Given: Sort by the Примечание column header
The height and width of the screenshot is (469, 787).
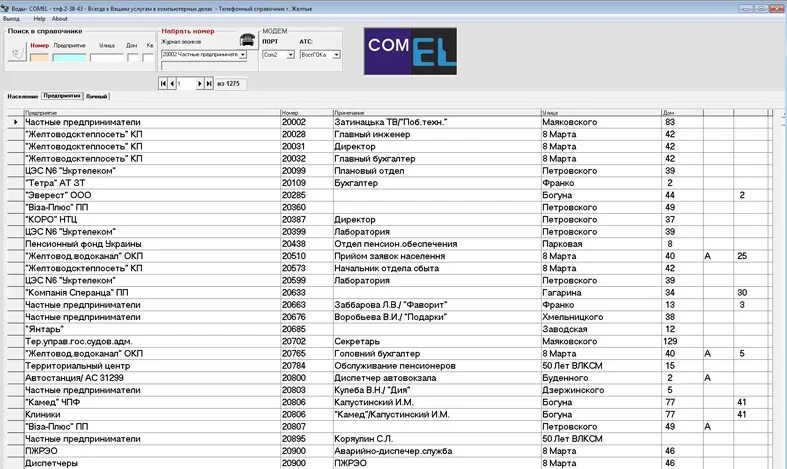Looking at the screenshot, I should click(x=437, y=112).
